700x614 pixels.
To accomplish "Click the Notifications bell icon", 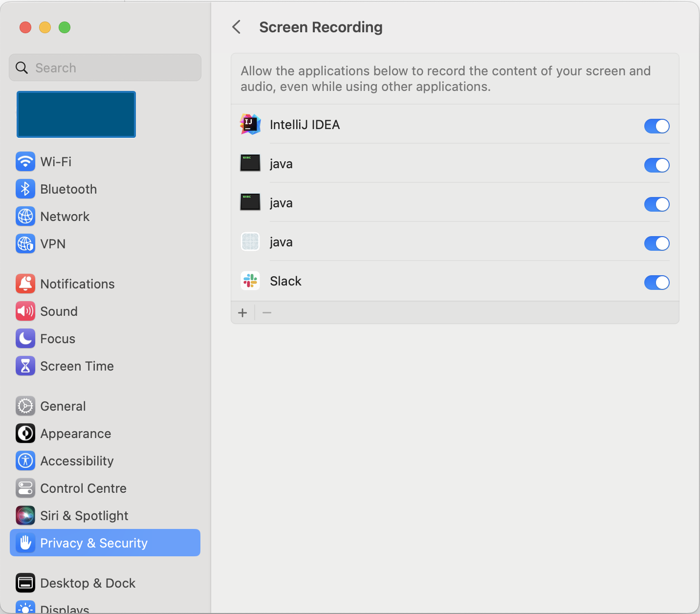I will click(x=25, y=284).
